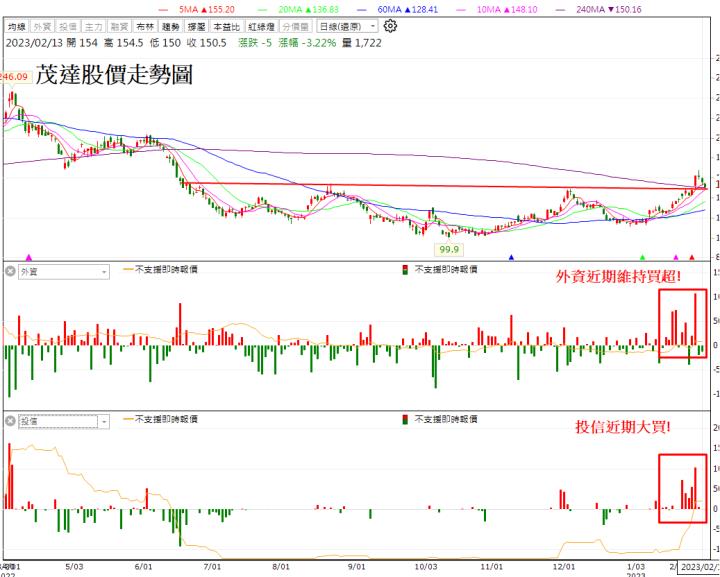
Task: Click the 240MA legend label
Action: pyautogui.click(x=608, y=9)
